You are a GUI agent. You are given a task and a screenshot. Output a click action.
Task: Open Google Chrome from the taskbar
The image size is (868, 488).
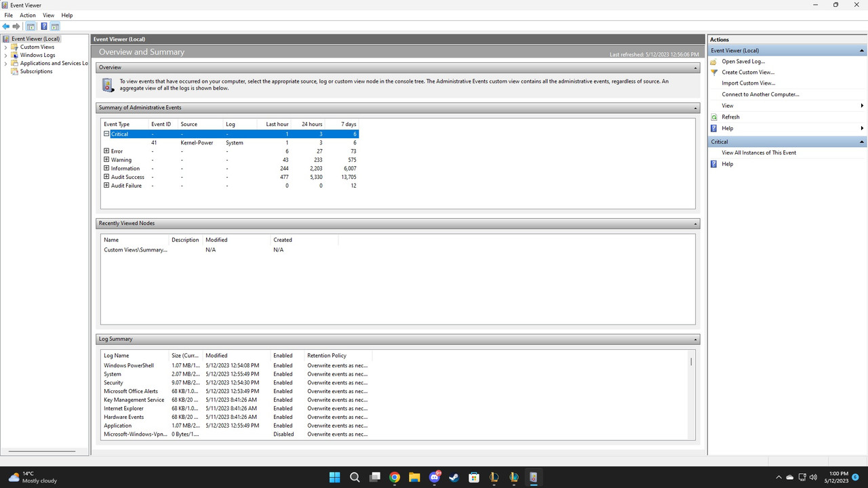click(395, 477)
